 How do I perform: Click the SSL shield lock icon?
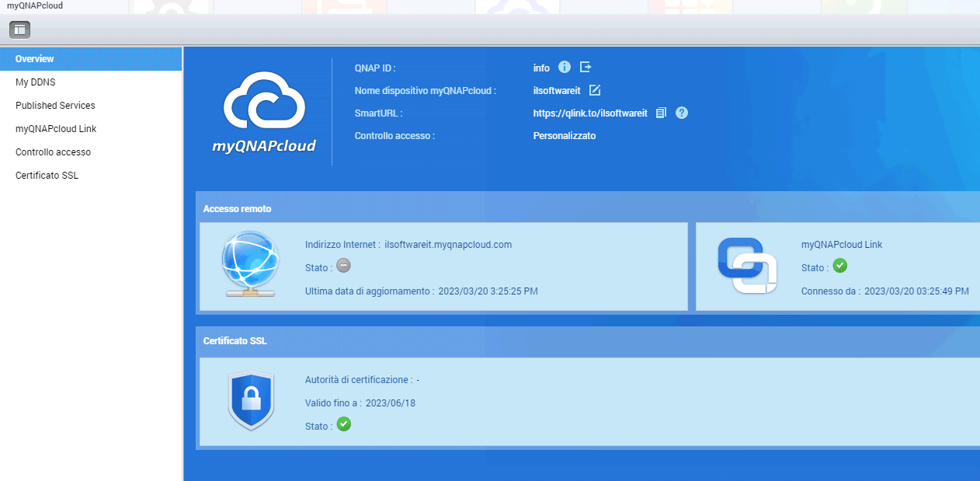tap(251, 401)
